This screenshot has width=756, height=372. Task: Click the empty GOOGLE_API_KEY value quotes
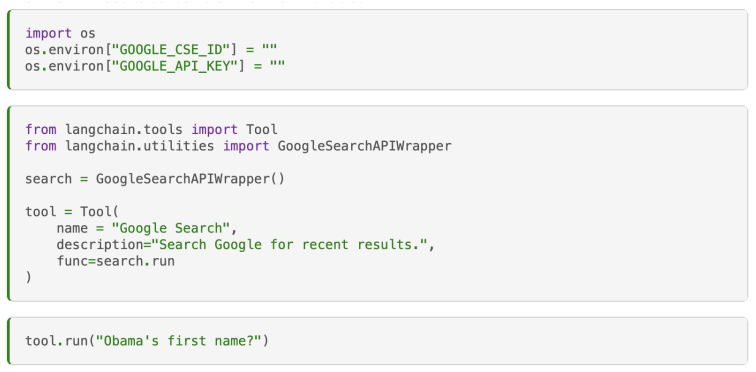tap(277, 66)
